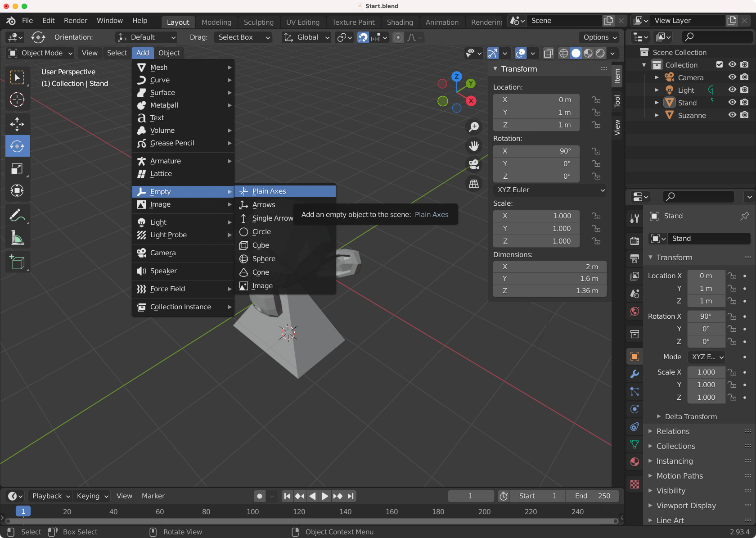Select the Move tool in the toolbar

17,124
